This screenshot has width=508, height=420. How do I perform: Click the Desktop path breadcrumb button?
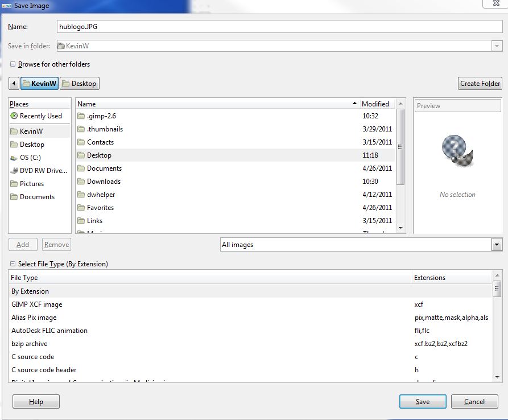coord(79,84)
